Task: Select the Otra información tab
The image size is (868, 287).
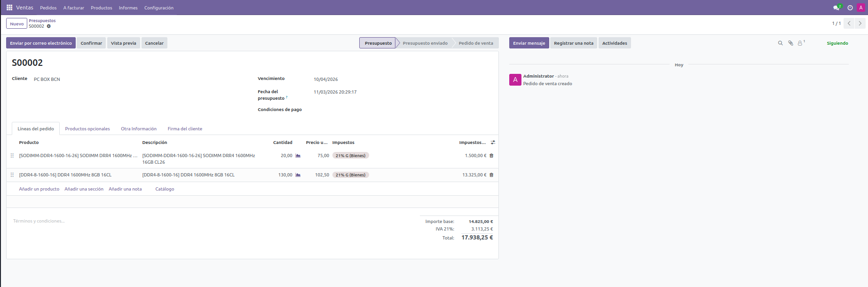Action: pyautogui.click(x=139, y=129)
